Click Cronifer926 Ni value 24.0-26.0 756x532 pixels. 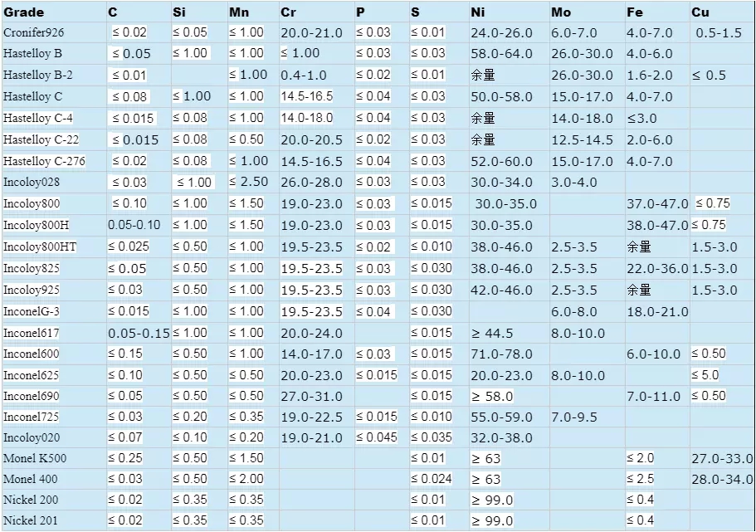coord(501,33)
